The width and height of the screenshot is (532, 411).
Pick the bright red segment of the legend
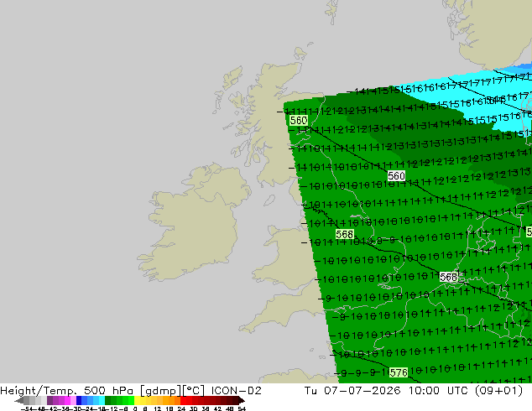(183, 400)
